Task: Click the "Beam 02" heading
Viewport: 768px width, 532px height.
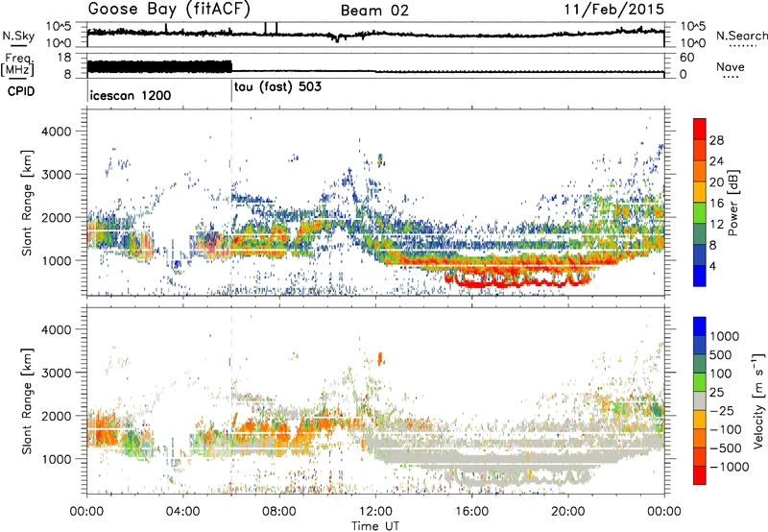Action: click(x=374, y=11)
